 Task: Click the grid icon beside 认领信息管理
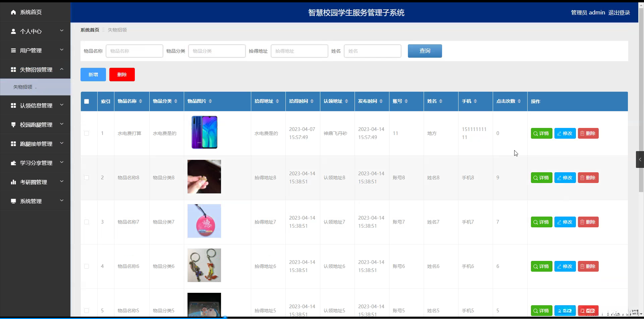pyautogui.click(x=13, y=106)
